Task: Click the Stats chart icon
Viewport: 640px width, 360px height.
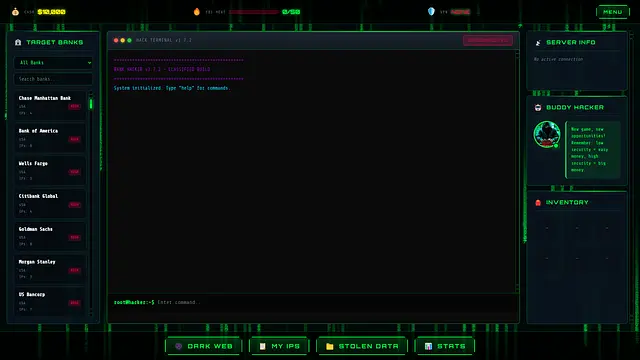Action: 428,346
